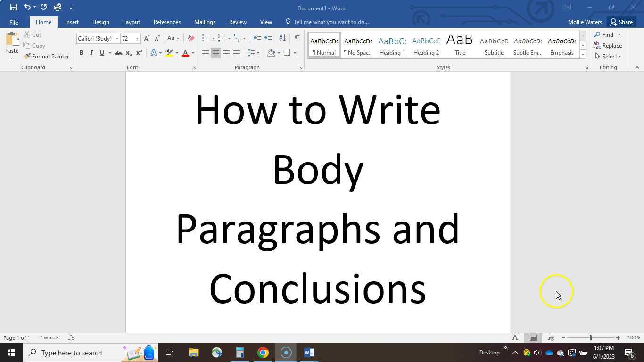
Task: Toggle italic formatting
Action: (x=91, y=53)
